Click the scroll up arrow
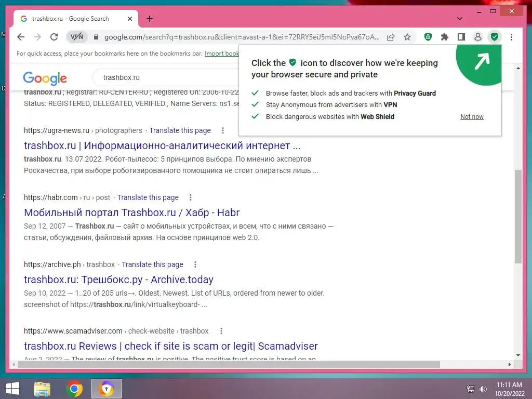The height and width of the screenshot is (399, 532). click(518, 68)
